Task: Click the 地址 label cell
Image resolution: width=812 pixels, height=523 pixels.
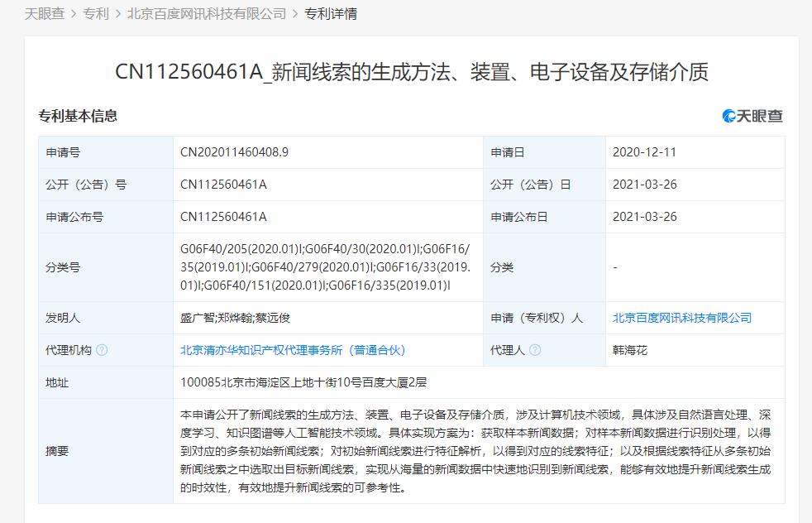Action: tap(106, 382)
